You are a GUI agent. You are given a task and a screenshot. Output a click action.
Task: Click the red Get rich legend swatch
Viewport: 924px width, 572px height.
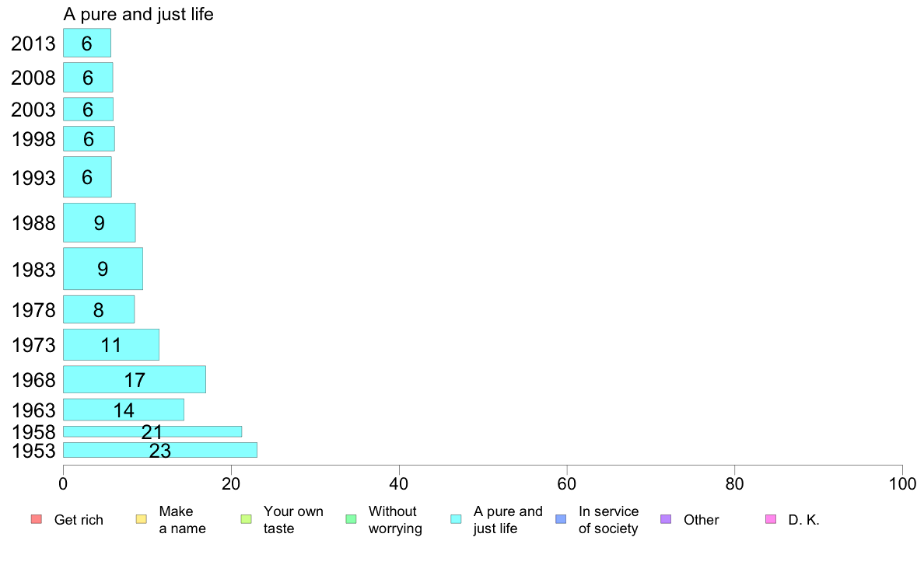[36, 519]
